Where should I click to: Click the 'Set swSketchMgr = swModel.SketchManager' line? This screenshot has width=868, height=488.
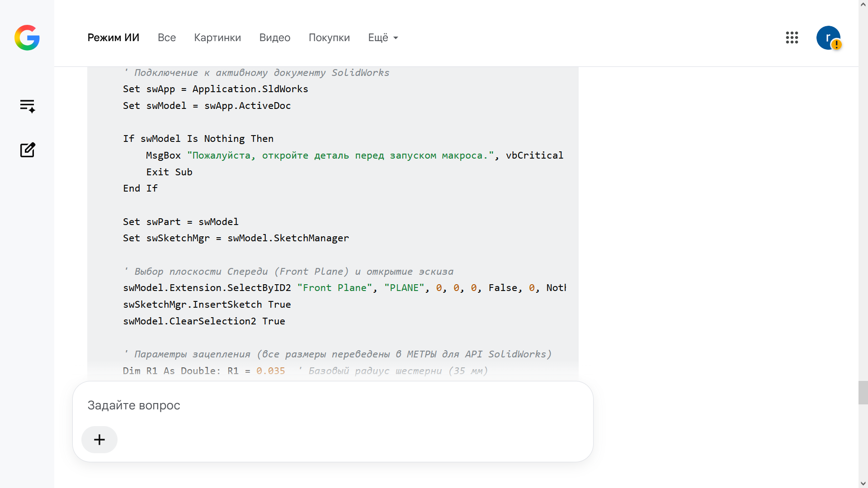236,238
